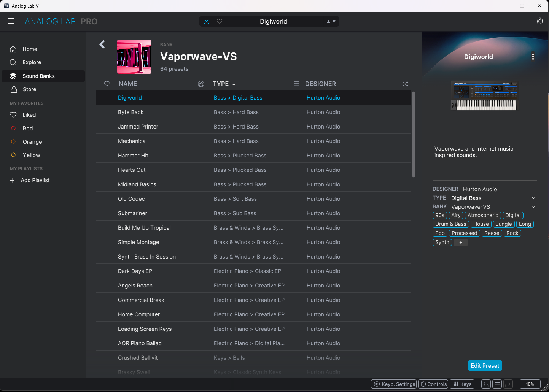The height and width of the screenshot is (392, 549).
Task: Open settings gear in top right
Action: click(x=539, y=21)
